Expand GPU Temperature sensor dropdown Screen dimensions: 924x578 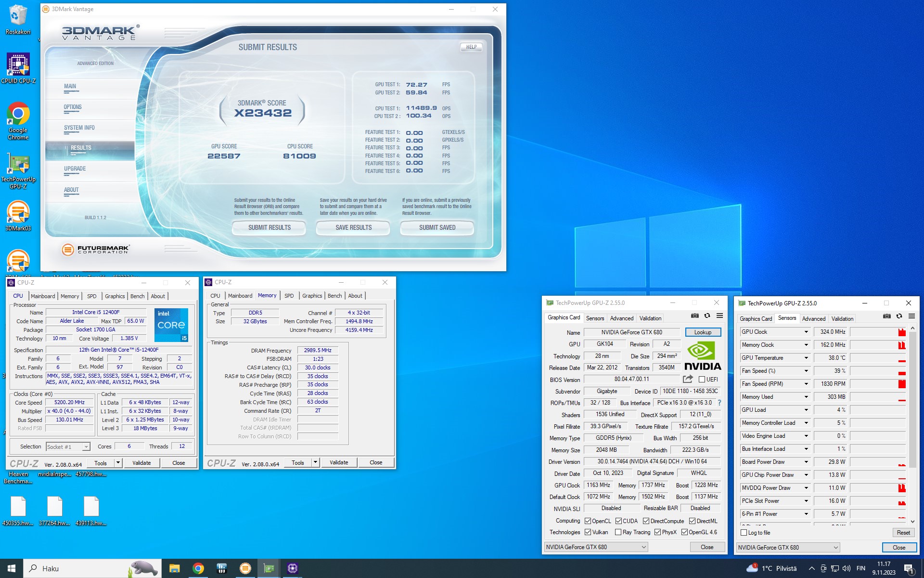[x=806, y=358]
